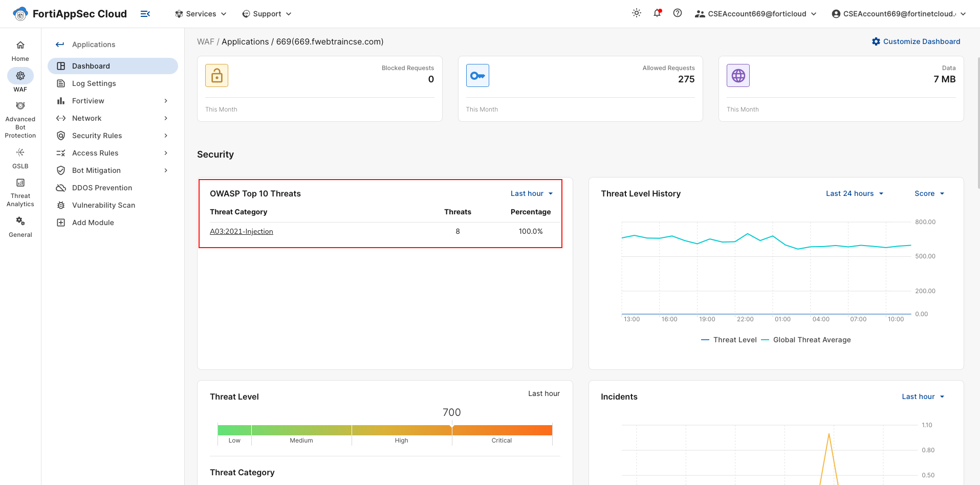Expand the Access Rules submenu chevron
The height and width of the screenshot is (485, 980).
pyautogui.click(x=166, y=153)
